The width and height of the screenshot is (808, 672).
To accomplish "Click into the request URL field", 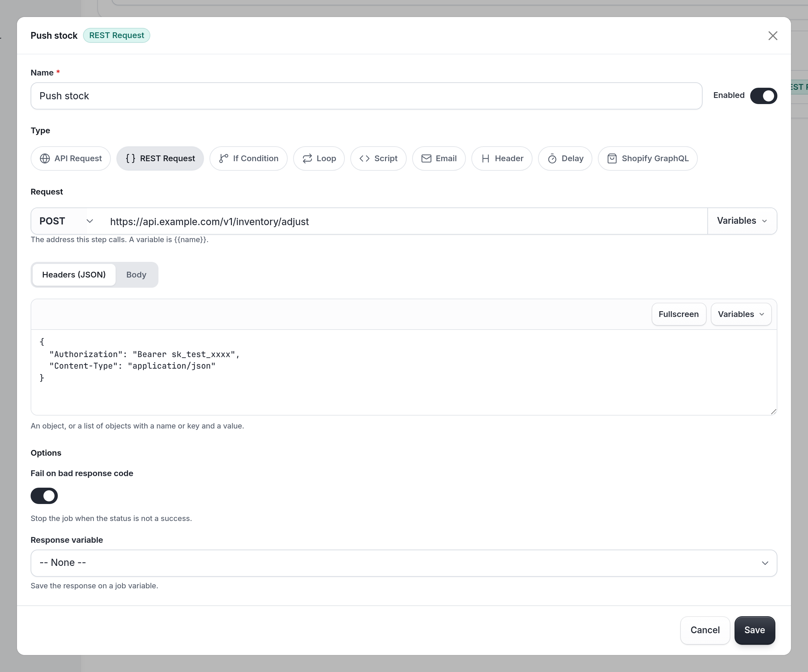I will (x=404, y=221).
